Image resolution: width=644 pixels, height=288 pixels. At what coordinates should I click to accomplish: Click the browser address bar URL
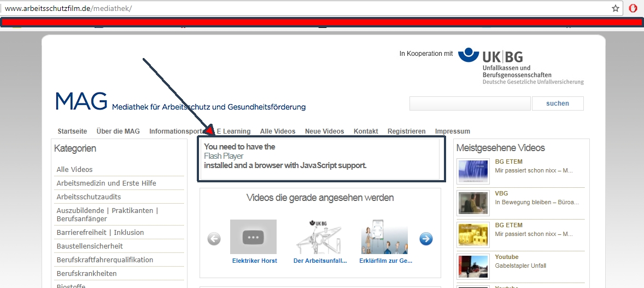coord(68,8)
